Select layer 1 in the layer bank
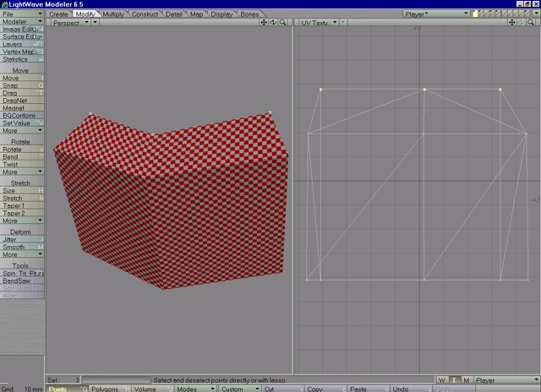The width and height of the screenshot is (541, 392). click(x=475, y=14)
